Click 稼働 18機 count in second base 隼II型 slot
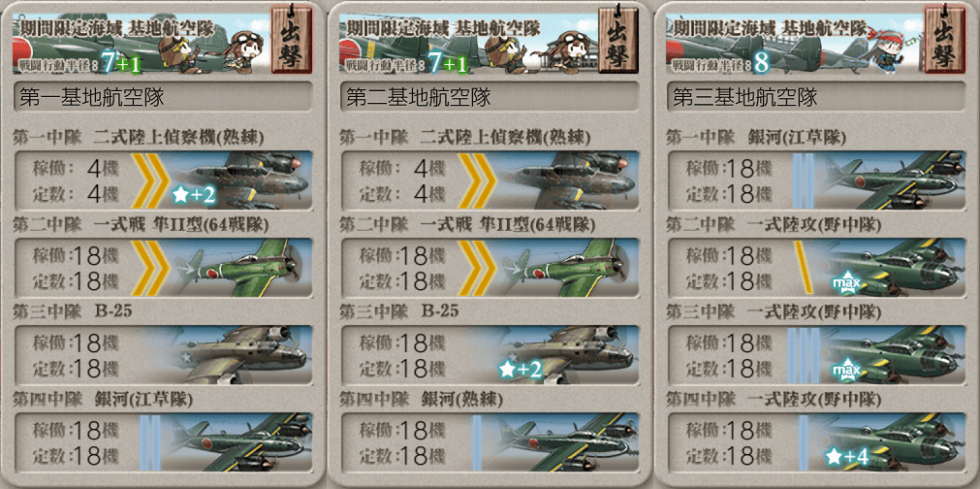Screen dimensions: 980x489 403,255
